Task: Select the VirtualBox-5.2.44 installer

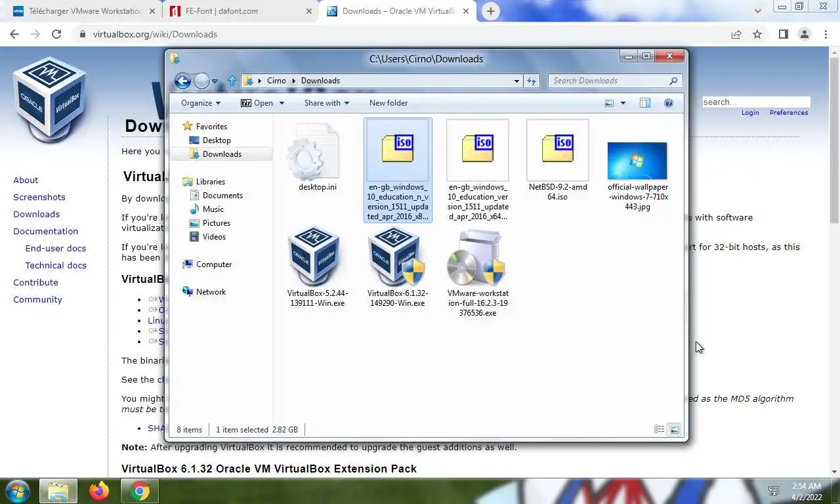Action: click(318, 268)
